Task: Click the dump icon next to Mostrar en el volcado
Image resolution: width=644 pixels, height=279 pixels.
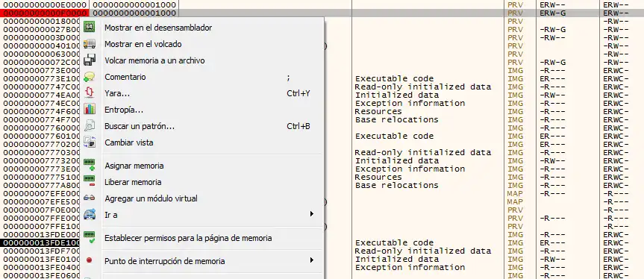Action: (x=89, y=44)
